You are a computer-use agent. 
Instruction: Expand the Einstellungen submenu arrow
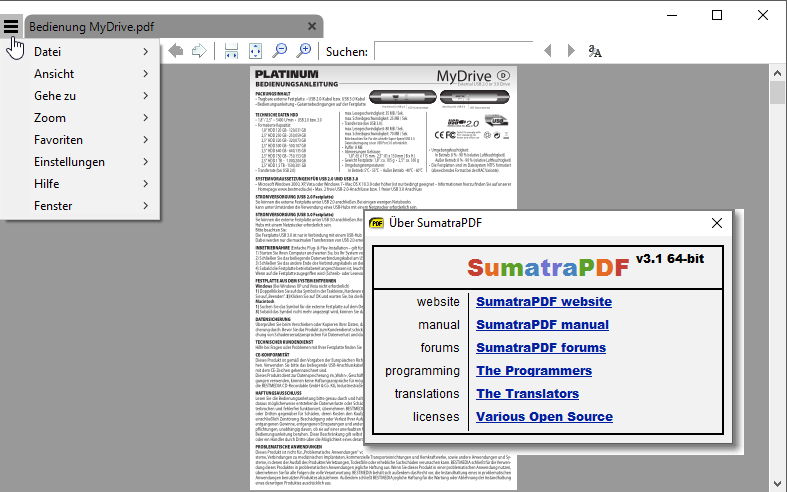point(146,162)
